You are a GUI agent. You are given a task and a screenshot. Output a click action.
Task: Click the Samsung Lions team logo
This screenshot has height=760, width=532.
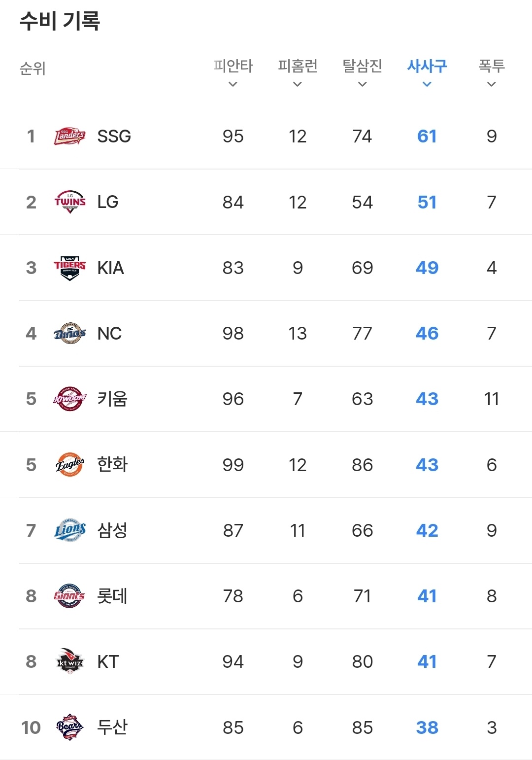click(x=69, y=530)
